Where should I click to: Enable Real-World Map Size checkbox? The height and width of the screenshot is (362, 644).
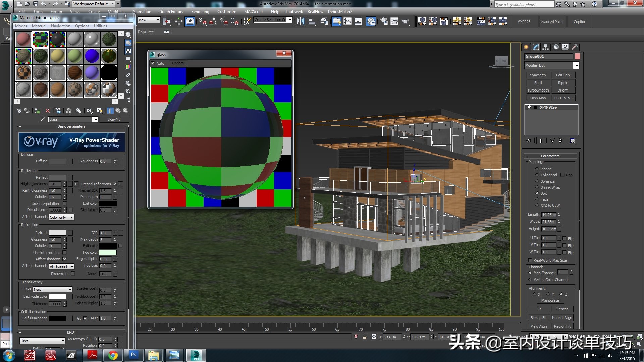(x=530, y=260)
